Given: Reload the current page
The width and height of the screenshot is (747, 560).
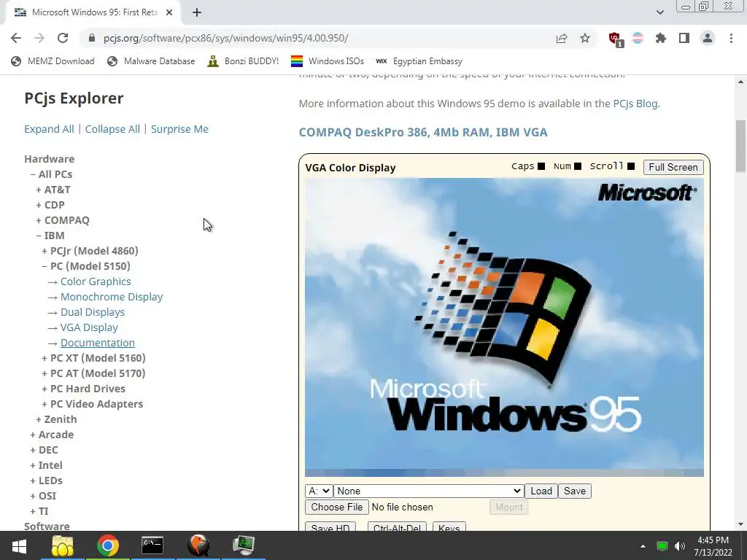Looking at the screenshot, I should click(x=63, y=38).
